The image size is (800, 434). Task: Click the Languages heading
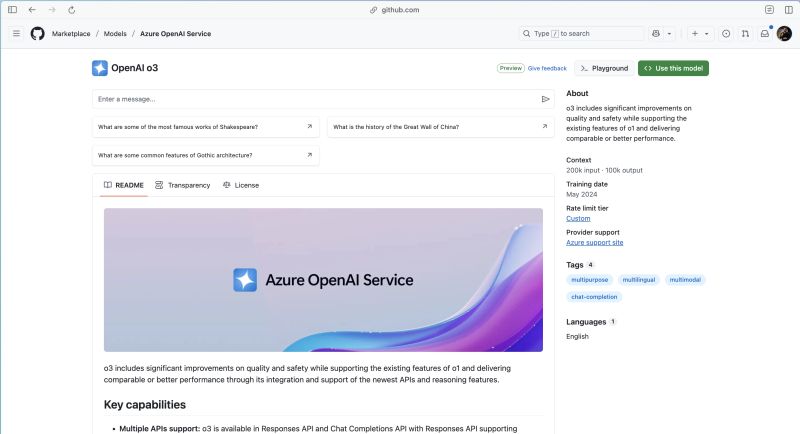[586, 322]
